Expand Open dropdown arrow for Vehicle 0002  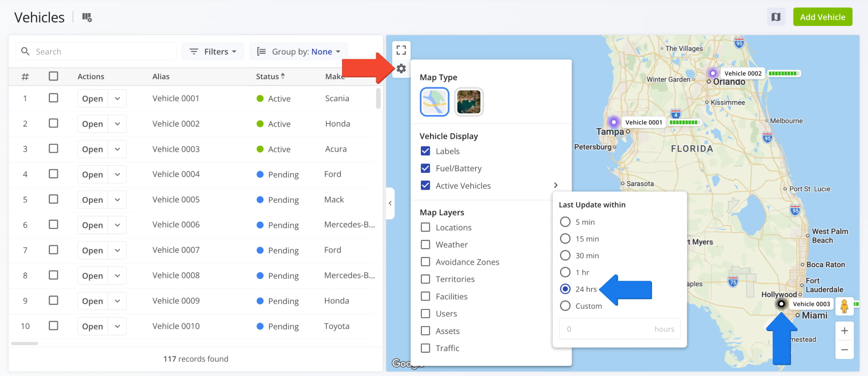pyautogui.click(x=117, y=124)
